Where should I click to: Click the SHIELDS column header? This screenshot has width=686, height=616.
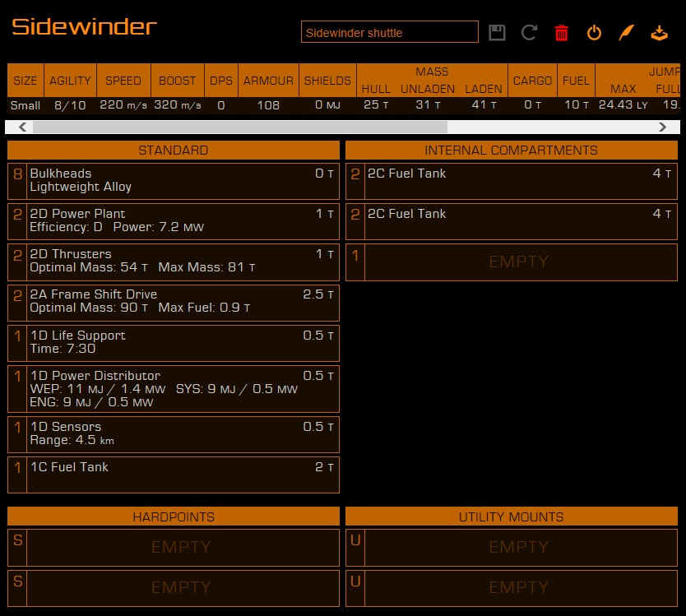[x=327, y=81]
